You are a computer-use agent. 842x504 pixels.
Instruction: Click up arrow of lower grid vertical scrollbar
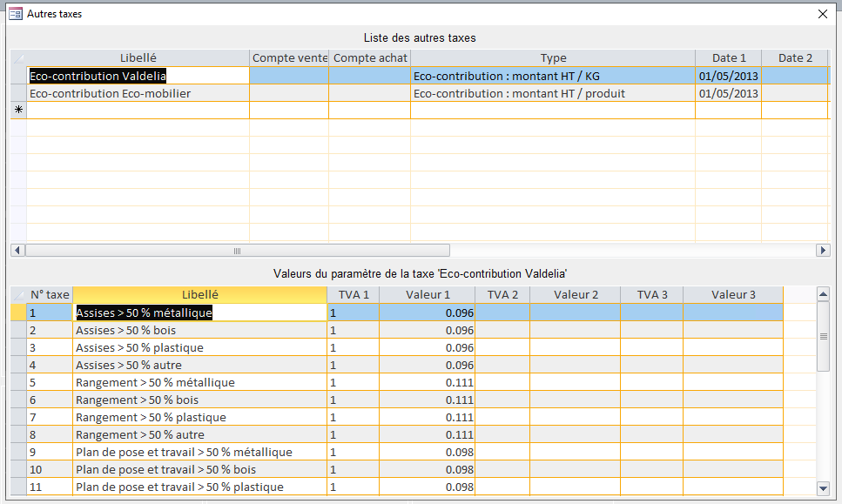point(824,294)
